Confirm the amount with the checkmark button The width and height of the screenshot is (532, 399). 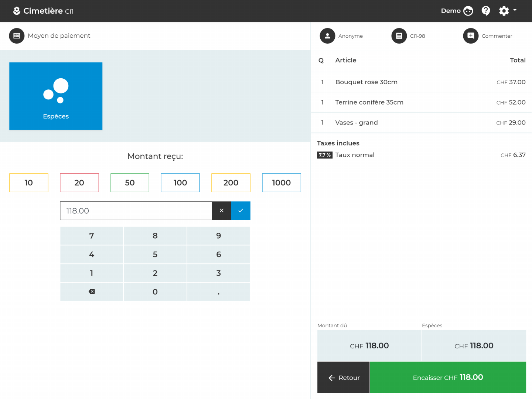click(x=241, y=211)
